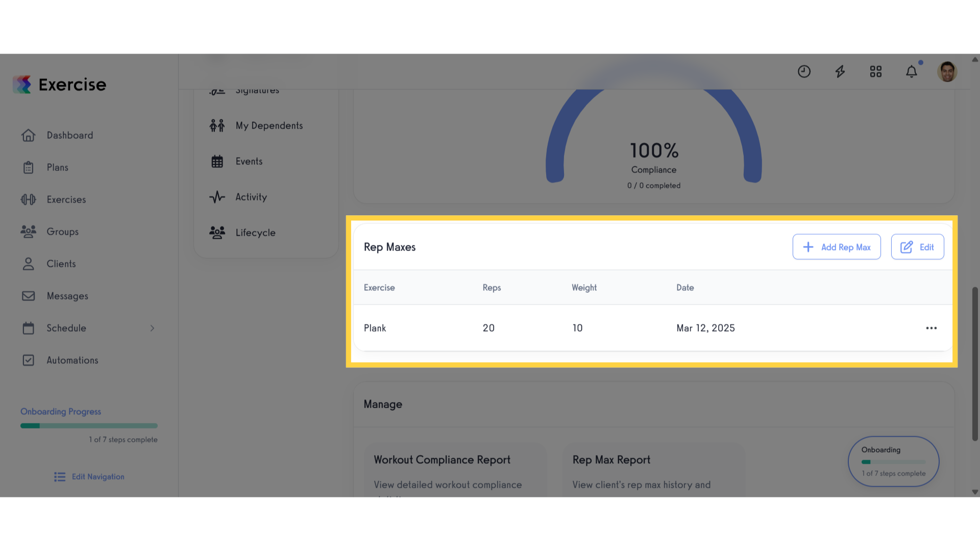980x551 pixels.
Task: Click the vertical page scrollbar
Action: (975, 364)
